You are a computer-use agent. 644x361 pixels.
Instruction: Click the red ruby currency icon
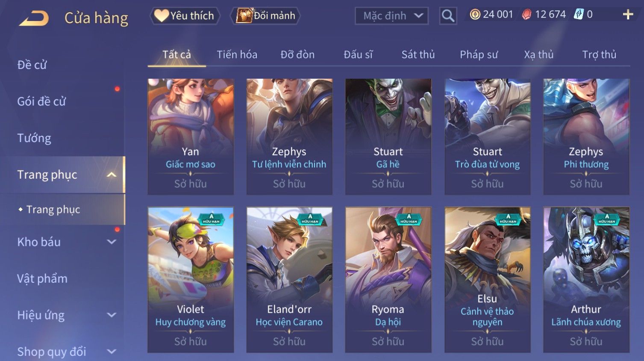[526, 15]
